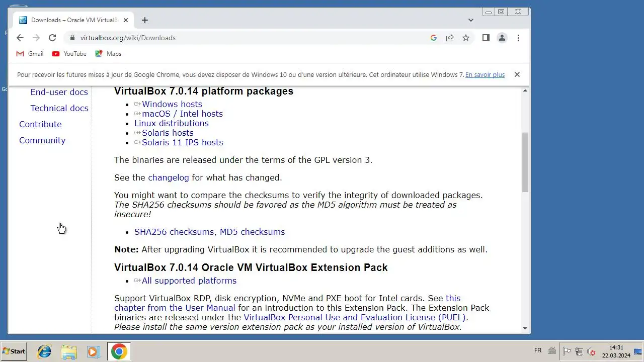Share this page via address bar icon
Viewport: 644px width, 362px height.
tap(450, 38)
